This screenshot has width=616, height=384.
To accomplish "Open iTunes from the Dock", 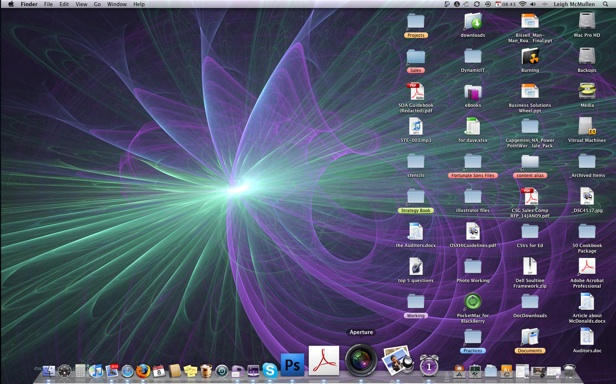I will 95,371.
